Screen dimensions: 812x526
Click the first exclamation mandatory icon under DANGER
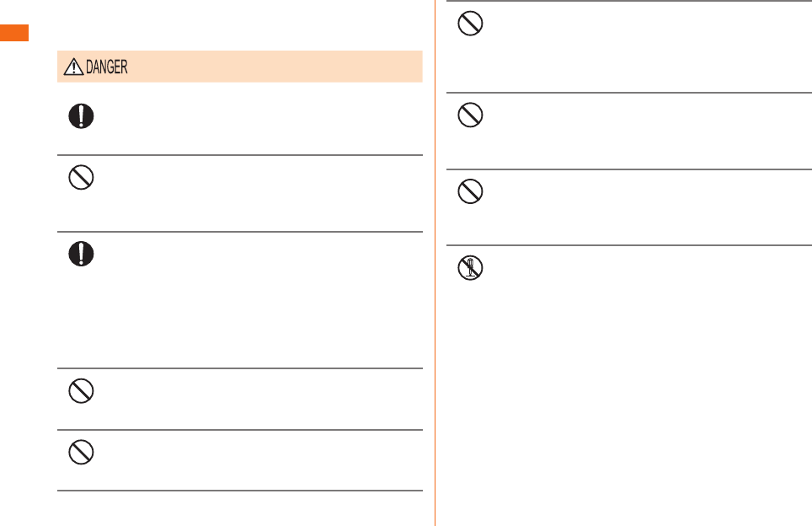[82, 116]
